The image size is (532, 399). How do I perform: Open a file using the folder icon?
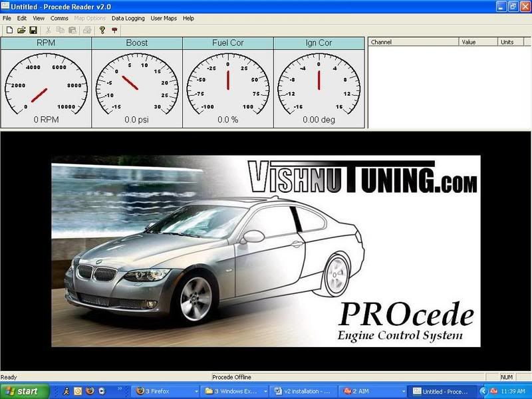[21, 30]
